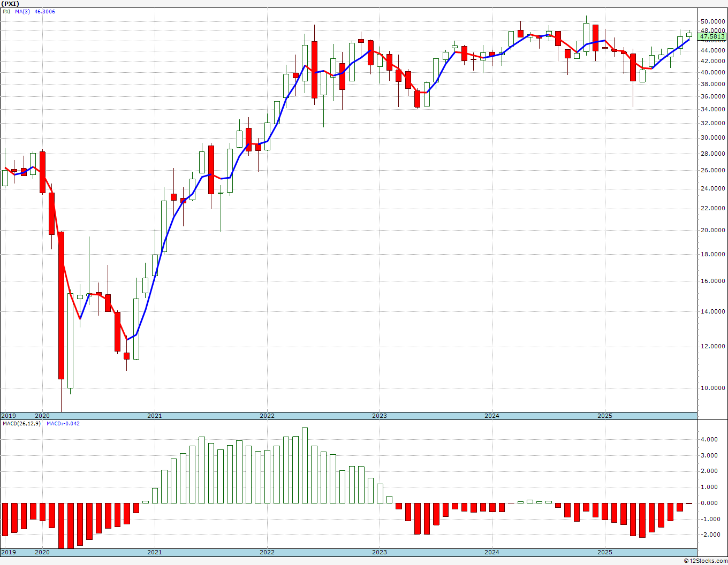The width and height of the screenshot is (728, 565).
Task: Select the 2021 label under the MACD panel
Action: [154, 552]
